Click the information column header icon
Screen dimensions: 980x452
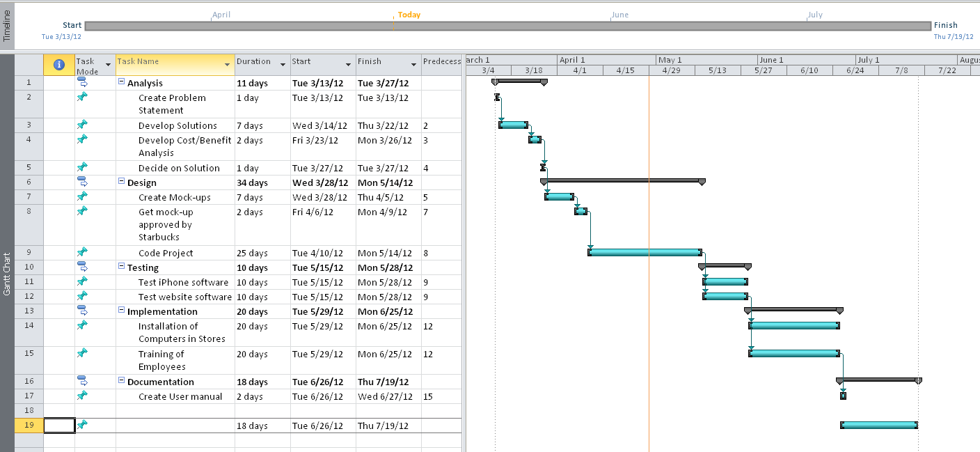pyautogui.click(x=59, y=64)
